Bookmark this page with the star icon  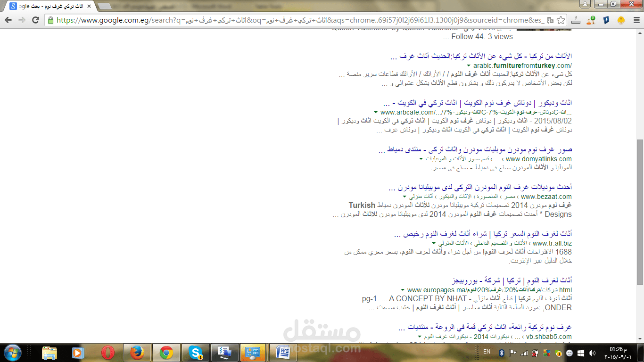pos(561,20)
